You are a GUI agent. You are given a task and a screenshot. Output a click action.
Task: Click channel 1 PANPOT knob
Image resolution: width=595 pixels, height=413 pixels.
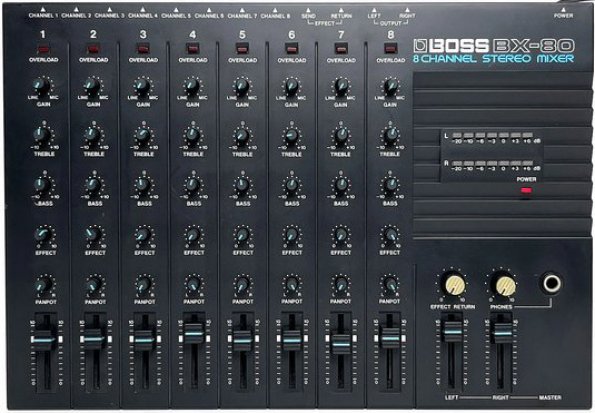point(44,285)
